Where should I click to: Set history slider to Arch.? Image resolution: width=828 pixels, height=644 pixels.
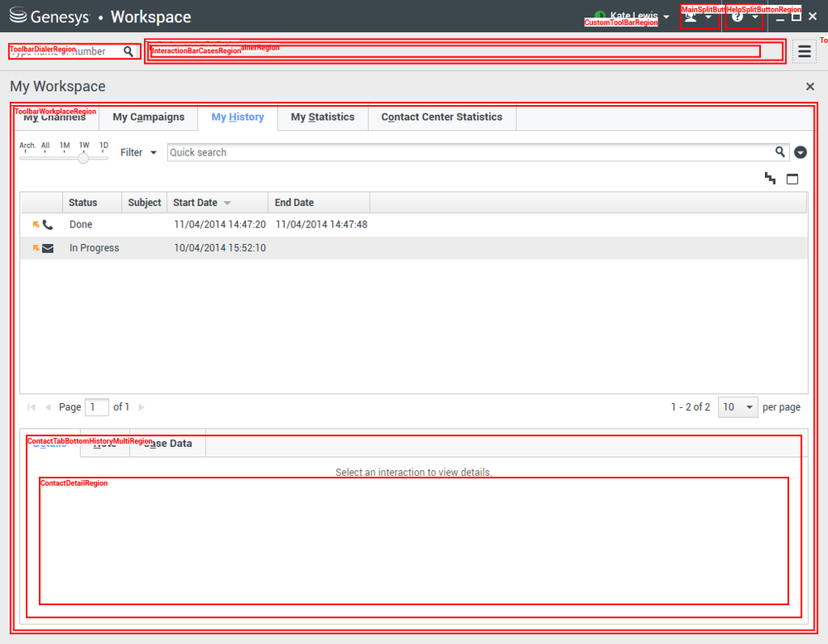[x=27, y=145]
